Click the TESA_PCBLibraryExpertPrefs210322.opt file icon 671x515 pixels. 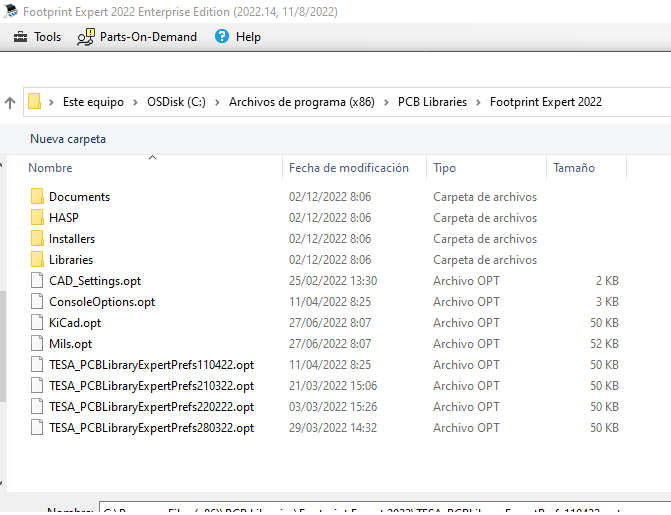[37, 385]
